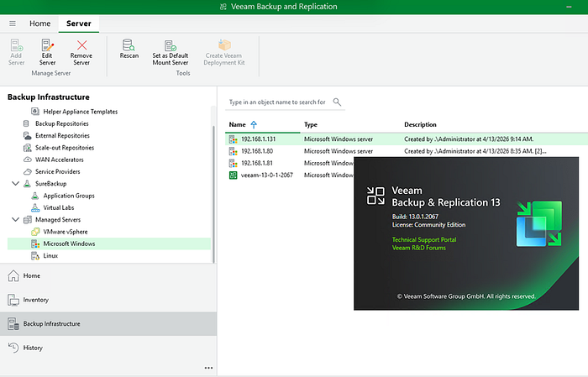Click the Remove Server red X icon
The height and width of the screenshot is (377, 588).
click(81, 45)
